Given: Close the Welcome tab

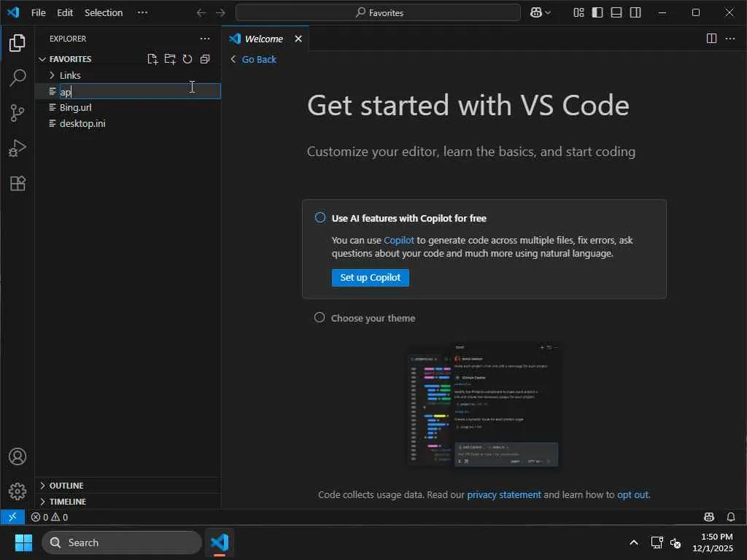Looking at the screenshot, I should point(298,39).
